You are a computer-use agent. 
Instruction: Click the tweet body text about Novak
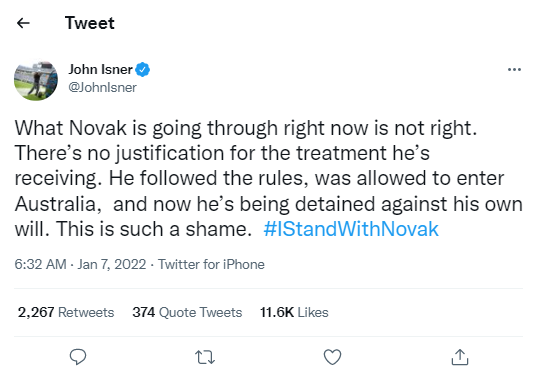coord(269,178)
